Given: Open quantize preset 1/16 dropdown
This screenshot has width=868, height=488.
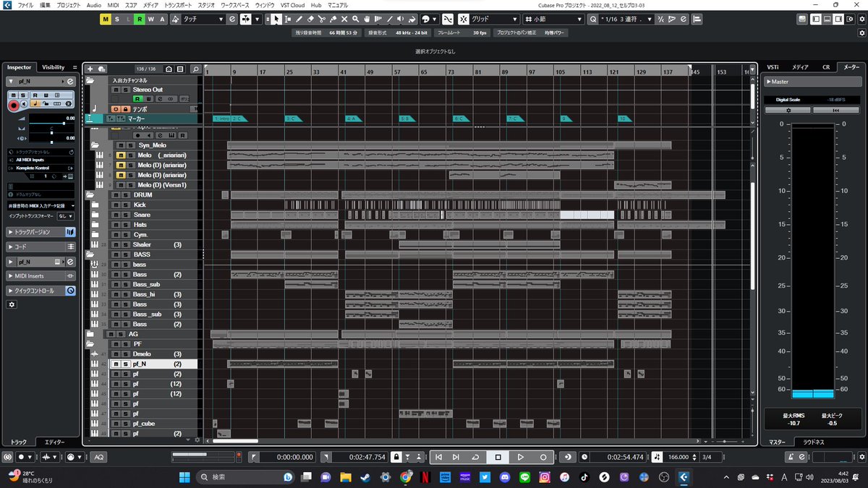Looking at the screenshot, I should click(x=626, y=20).
